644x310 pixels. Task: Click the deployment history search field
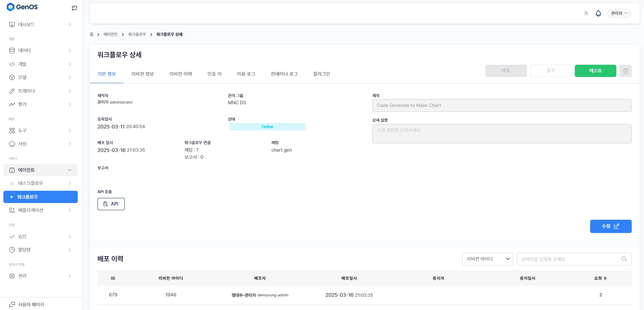(569, 259)
